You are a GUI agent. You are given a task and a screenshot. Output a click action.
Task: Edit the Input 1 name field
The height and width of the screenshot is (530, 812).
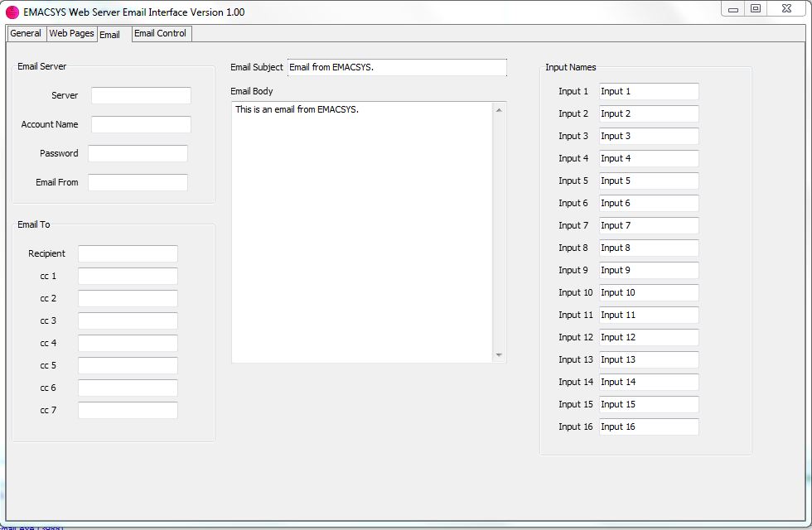pos(648,91)
